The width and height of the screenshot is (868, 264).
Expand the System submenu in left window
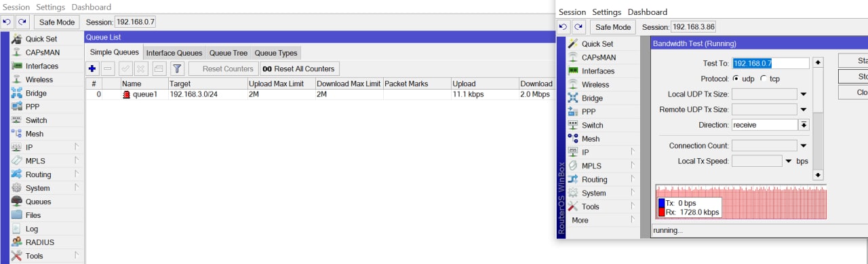(x=77, y=188)
